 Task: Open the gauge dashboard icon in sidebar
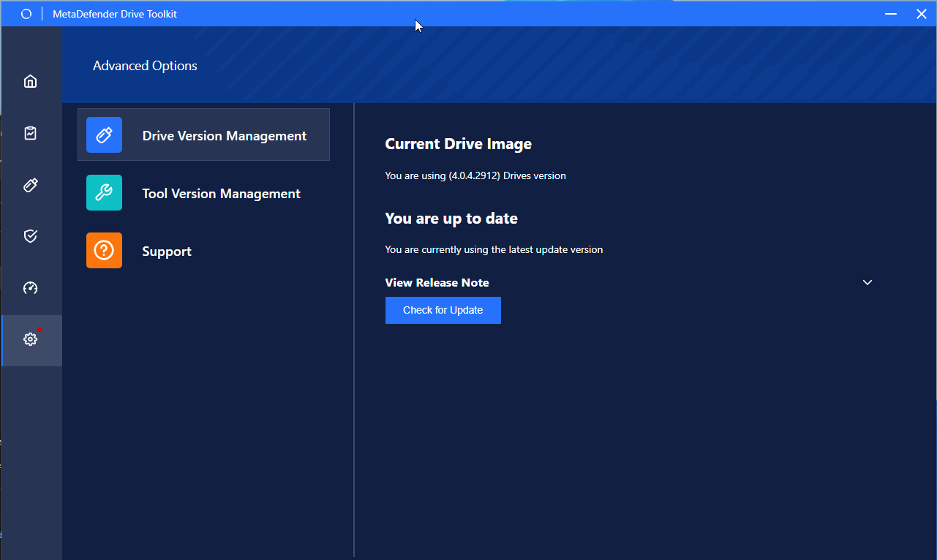click(x=30, y=288)
